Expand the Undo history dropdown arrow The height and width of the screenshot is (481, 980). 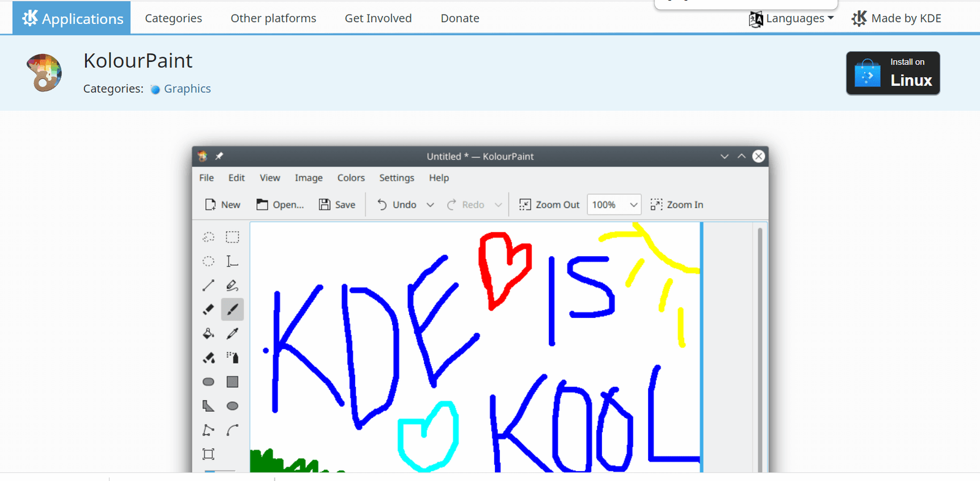(431, 205)
